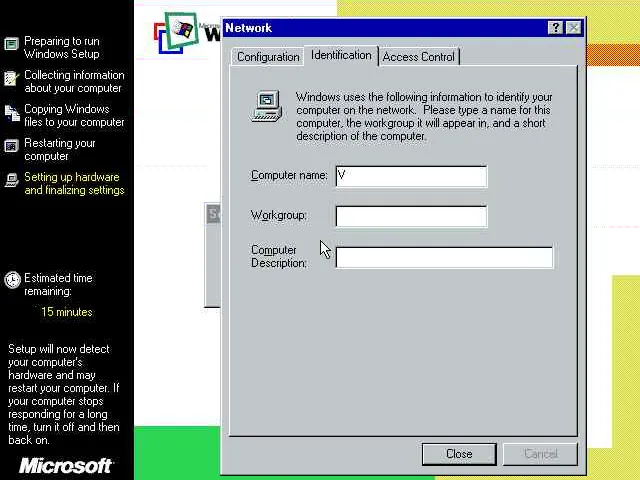Click 'Setting up hardware and finalizing settings' text
Image resolution: width=640 pixels, height=480 pixels.
coord(74,183)
